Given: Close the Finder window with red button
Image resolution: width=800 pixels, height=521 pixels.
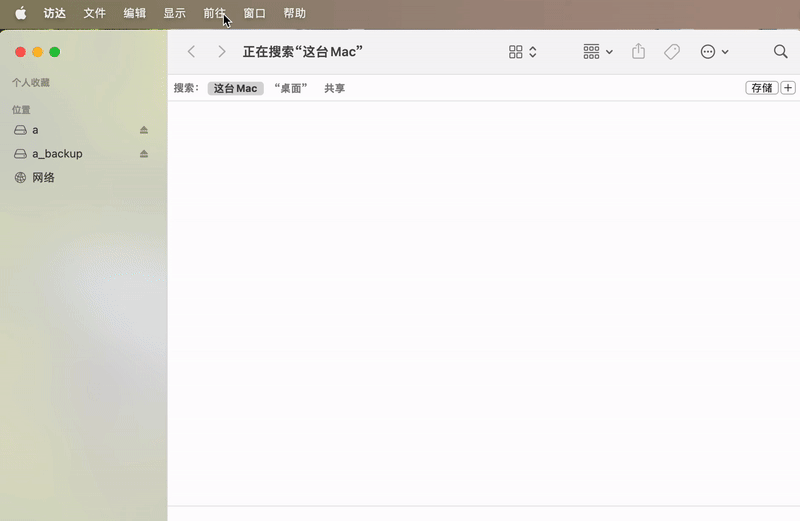Looking at the screenshot, I should pos(20,52).
